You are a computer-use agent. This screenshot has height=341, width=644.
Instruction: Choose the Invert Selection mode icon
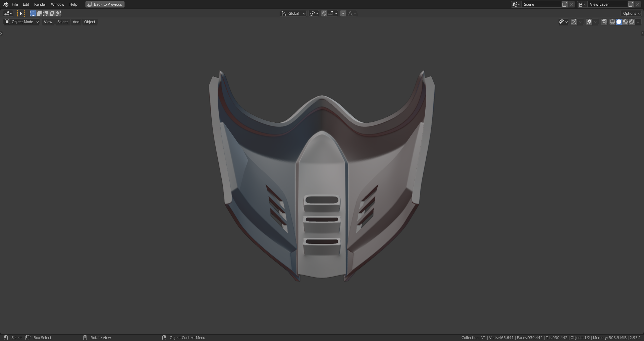52,13
